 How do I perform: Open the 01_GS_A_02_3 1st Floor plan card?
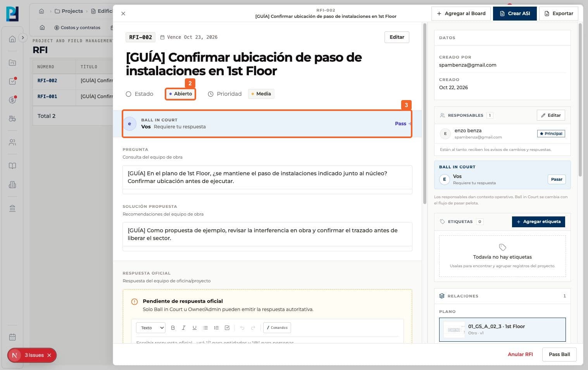tap(502, 330)
